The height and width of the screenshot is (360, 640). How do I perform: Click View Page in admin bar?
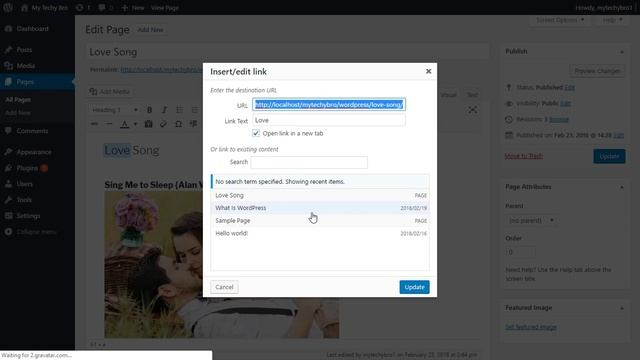(164, 7)
